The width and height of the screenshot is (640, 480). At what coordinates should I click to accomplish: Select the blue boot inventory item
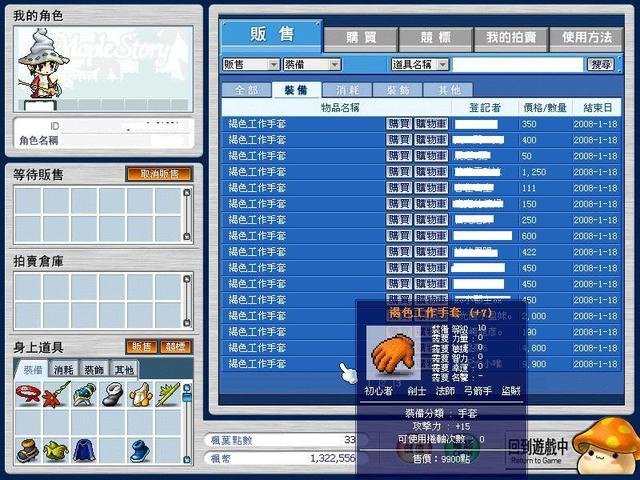click(140, 451)
